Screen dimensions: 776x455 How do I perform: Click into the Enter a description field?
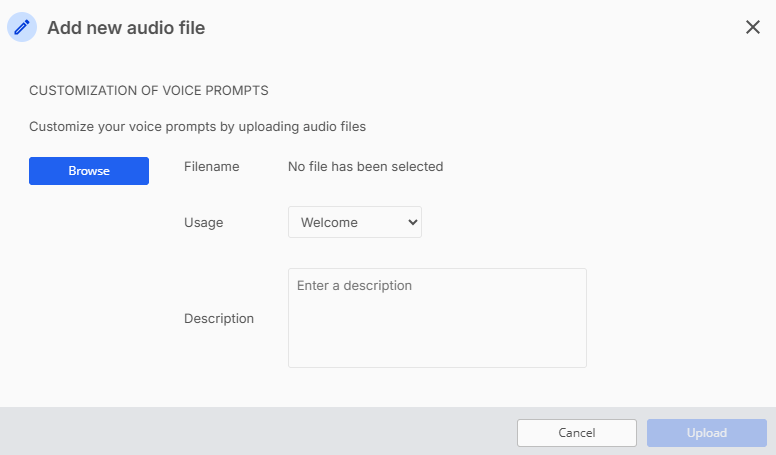point(437,318)
